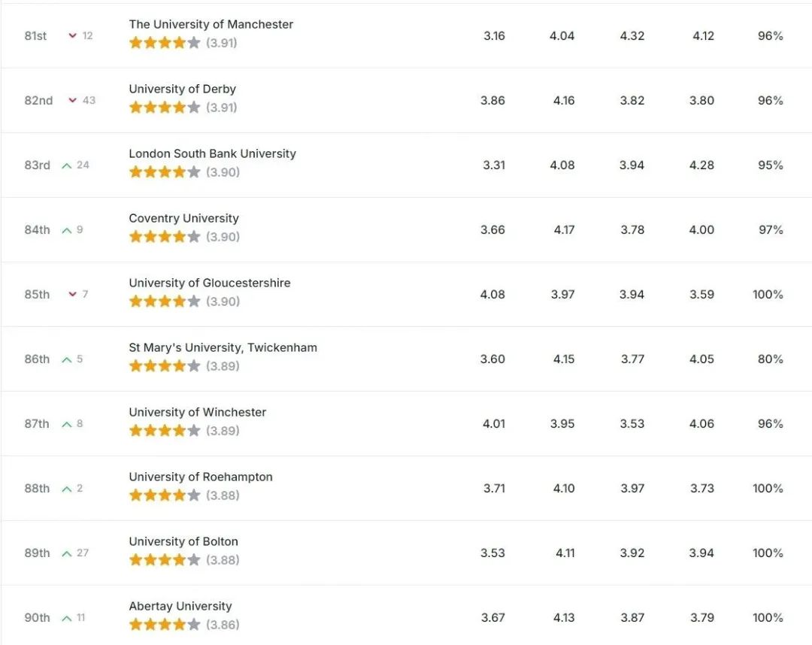Open Coventry University profile
Screen dimensions: 812x645
click(184, 219)
